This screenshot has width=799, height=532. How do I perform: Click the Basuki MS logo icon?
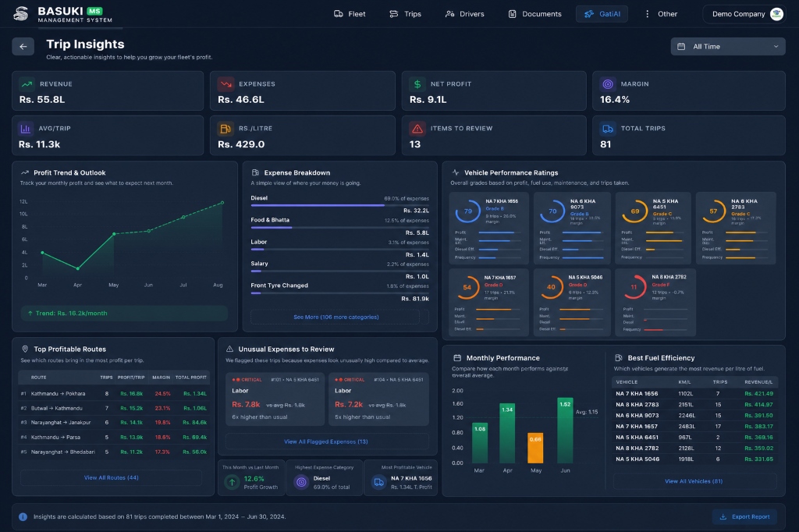tap(21, 14)
